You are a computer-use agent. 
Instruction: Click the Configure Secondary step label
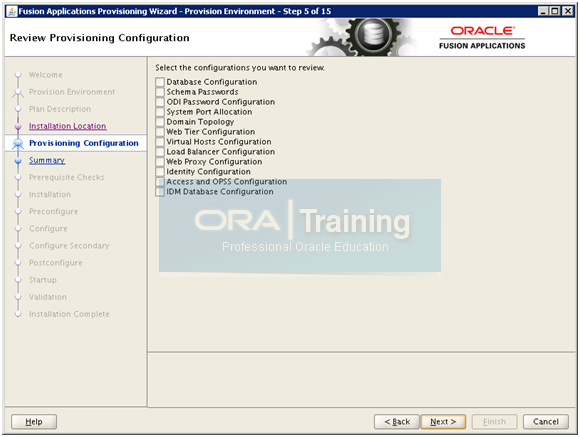point(69,245)
